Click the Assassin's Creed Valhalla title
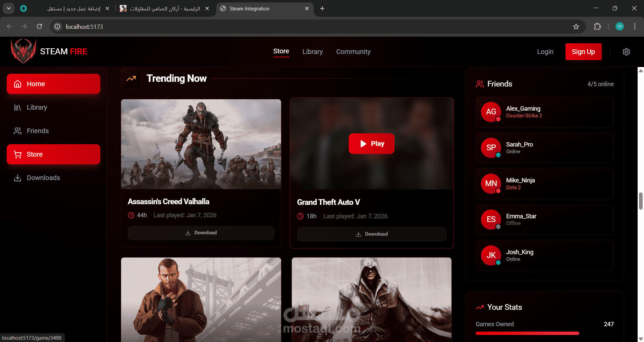The height and width of the screenshot is (342, 644). coord(168,202)
